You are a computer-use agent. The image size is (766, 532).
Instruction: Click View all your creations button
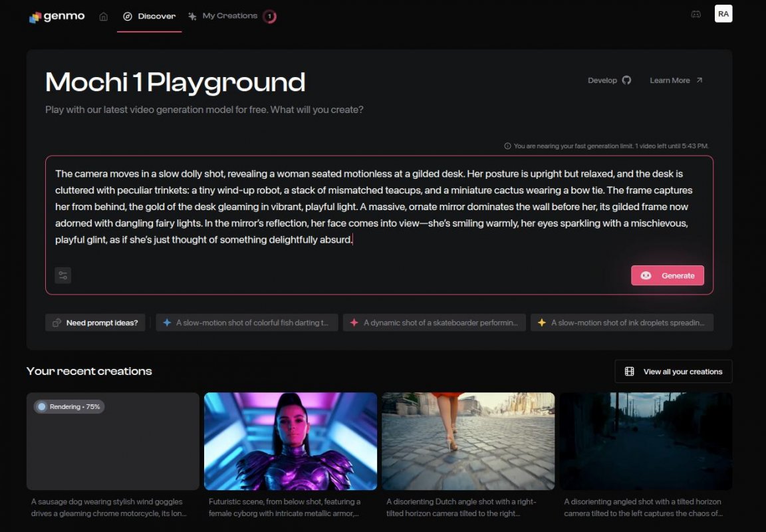[674, 372]
